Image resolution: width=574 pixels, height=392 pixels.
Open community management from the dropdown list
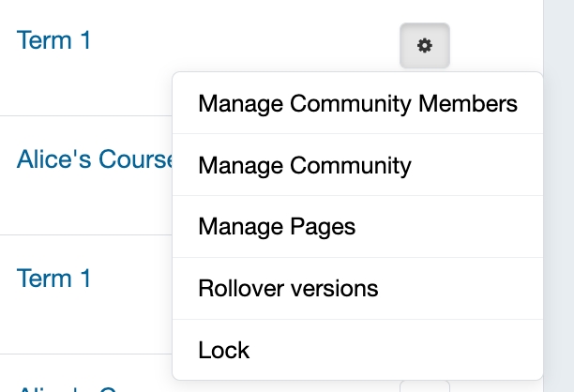[305, 166]
